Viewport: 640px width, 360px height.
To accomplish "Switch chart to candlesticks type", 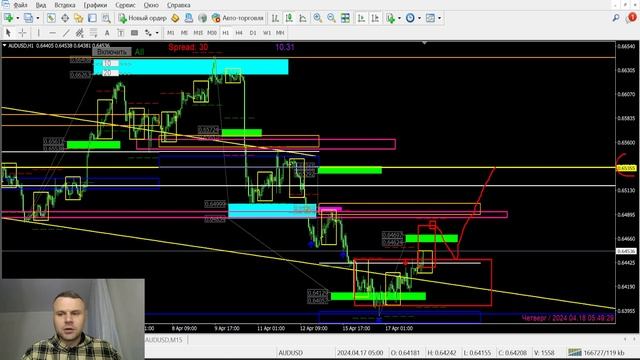I will pos(289,18).
